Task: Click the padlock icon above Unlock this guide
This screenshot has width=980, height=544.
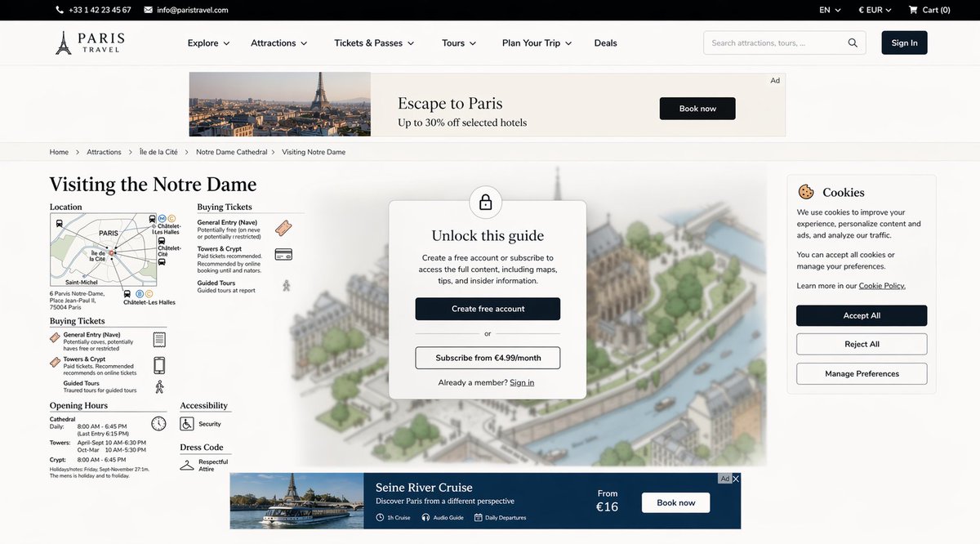Action: 485,202
